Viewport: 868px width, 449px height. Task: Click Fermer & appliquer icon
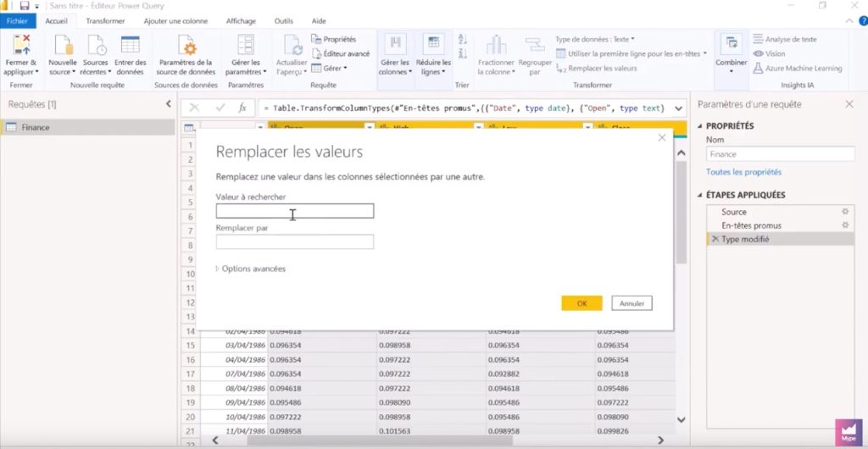click(21, 45)
